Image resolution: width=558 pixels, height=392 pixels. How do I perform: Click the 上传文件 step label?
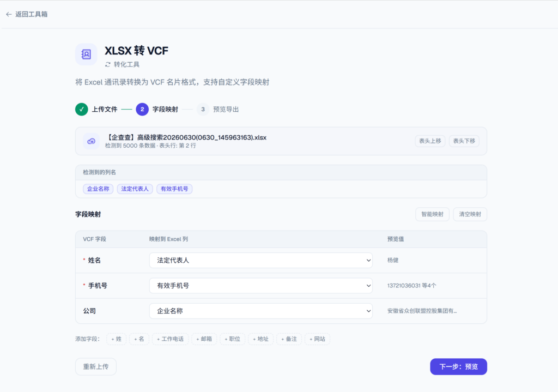coord(105,109)
